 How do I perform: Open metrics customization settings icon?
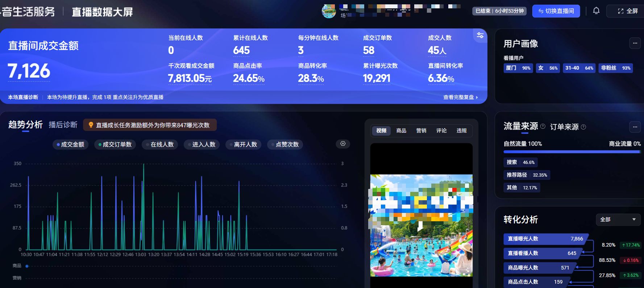pos(480,35)
